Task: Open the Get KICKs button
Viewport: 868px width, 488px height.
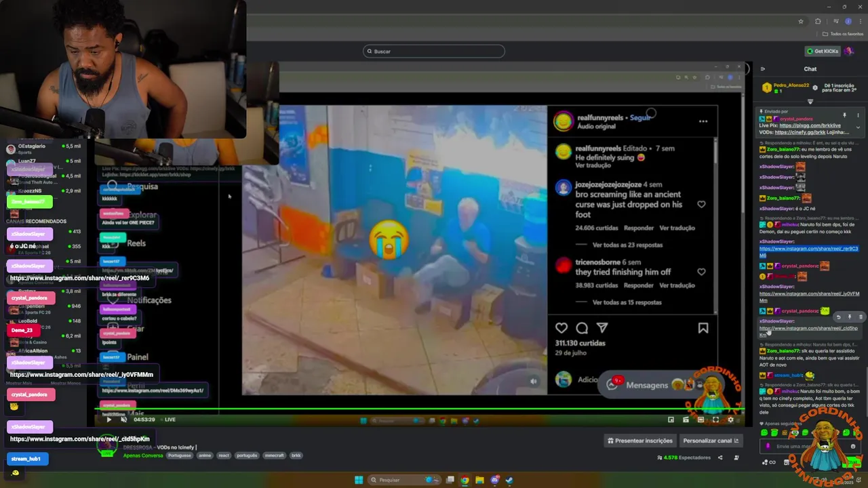Action: 823,51
